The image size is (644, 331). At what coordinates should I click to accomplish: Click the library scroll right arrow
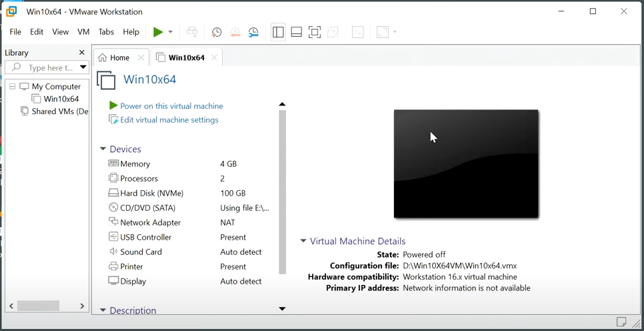[x=82, y=306]
